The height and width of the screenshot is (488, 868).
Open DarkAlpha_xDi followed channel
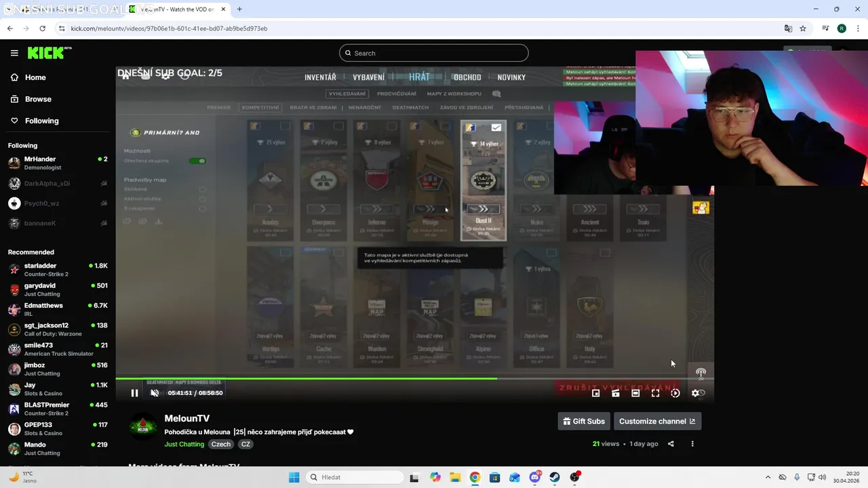point(58,184)
